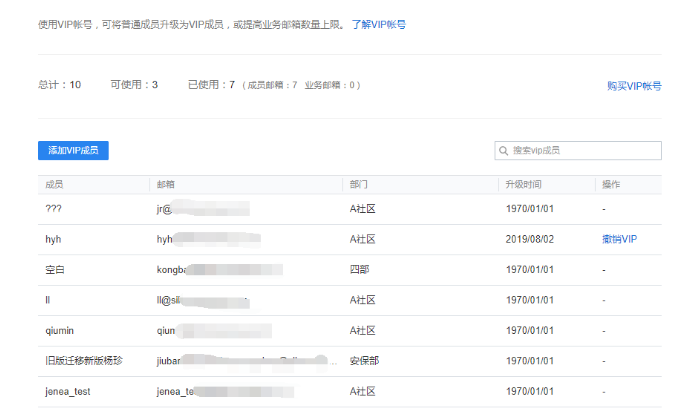Open the 购买VIP帐号 link
The image size is (686, 409).
point(634,86)
